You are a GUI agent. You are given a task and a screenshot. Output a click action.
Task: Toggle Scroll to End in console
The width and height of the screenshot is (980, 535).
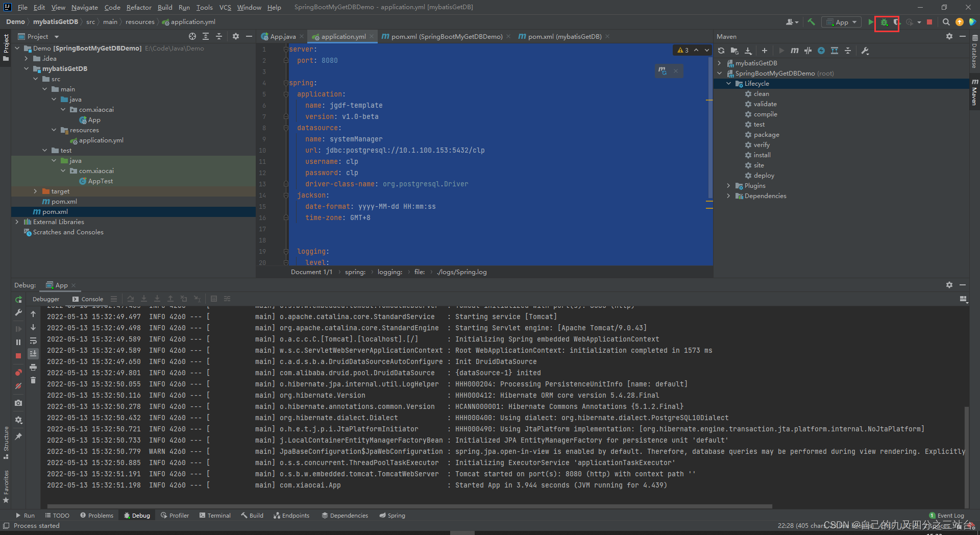33,354
